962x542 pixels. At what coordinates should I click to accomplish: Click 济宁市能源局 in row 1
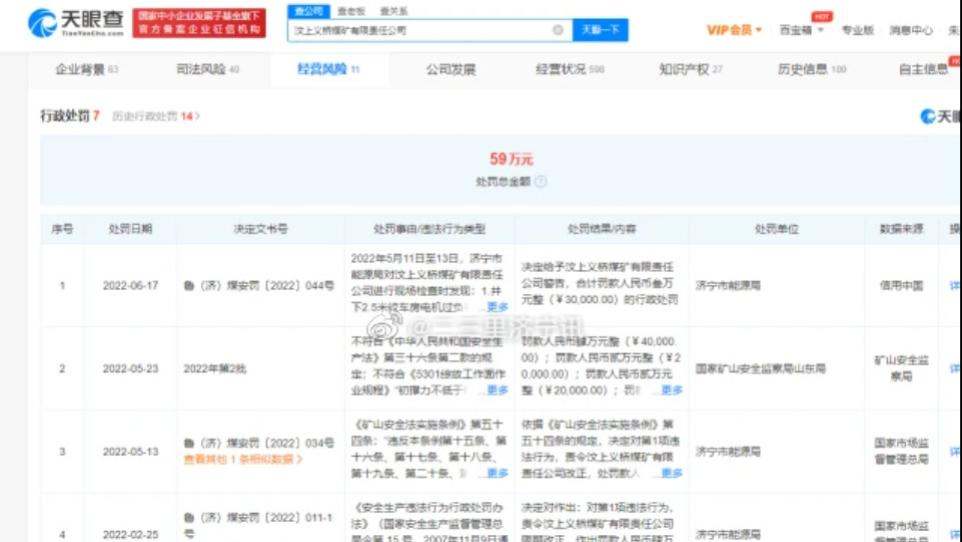[728, 285]
